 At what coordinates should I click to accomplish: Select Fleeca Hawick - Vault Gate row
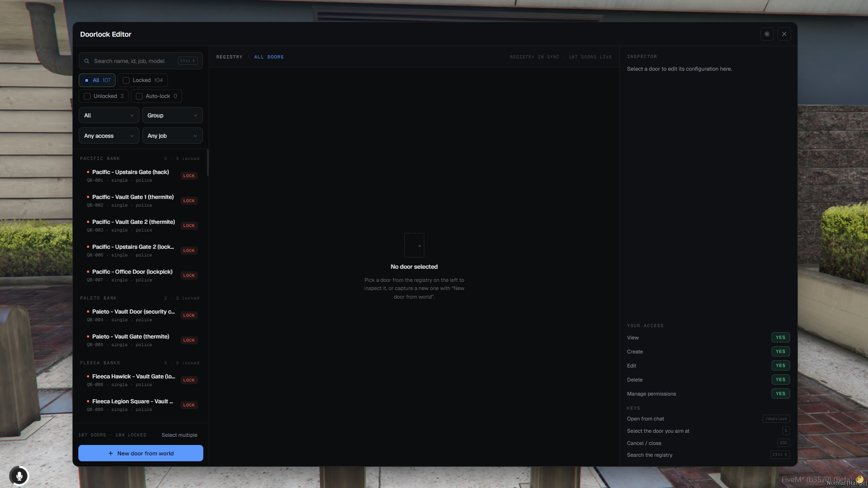click(x=140, y=380)
